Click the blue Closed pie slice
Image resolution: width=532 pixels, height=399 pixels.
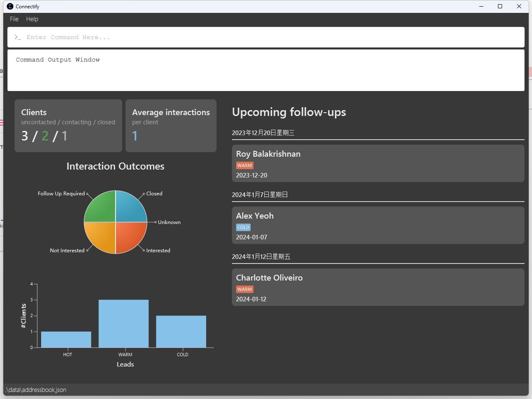(128, 209)
